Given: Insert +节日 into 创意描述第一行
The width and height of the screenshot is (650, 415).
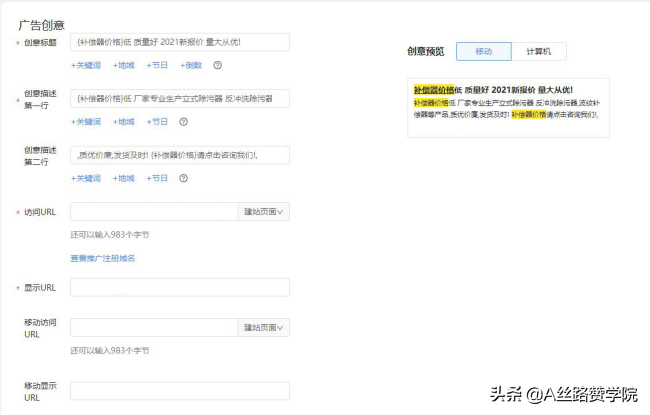Looking at the screenshot, I should (157, 122).
